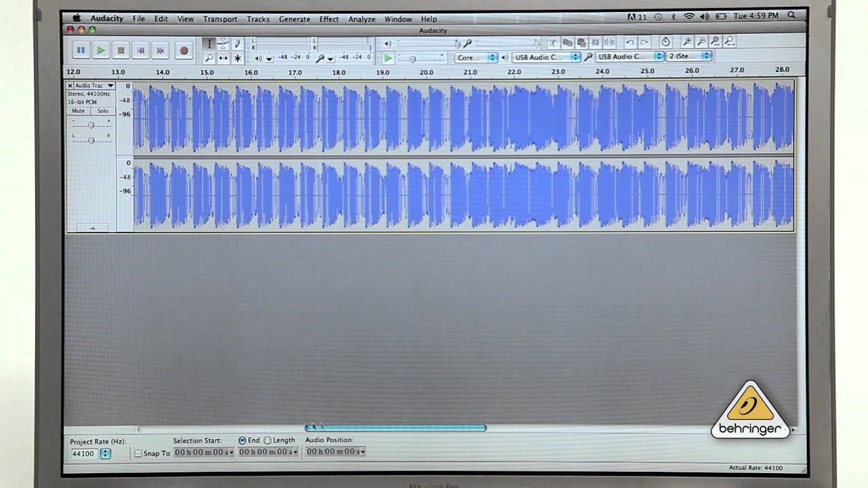Select the Zoom (magnifier) tool

(x=209, y=58)
